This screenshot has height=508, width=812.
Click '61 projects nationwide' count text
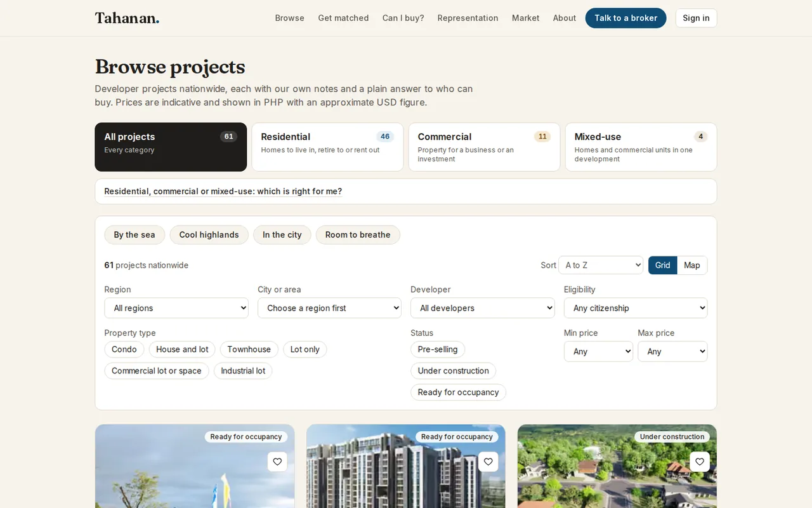coord(147,265)
